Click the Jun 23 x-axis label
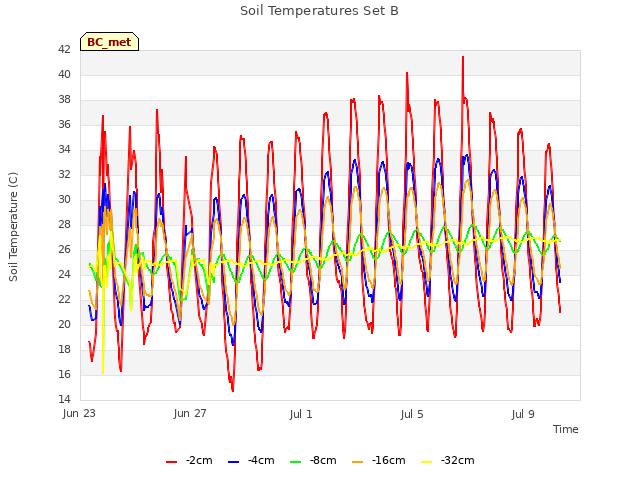This screenshot has height=480, width=640. 79,414
